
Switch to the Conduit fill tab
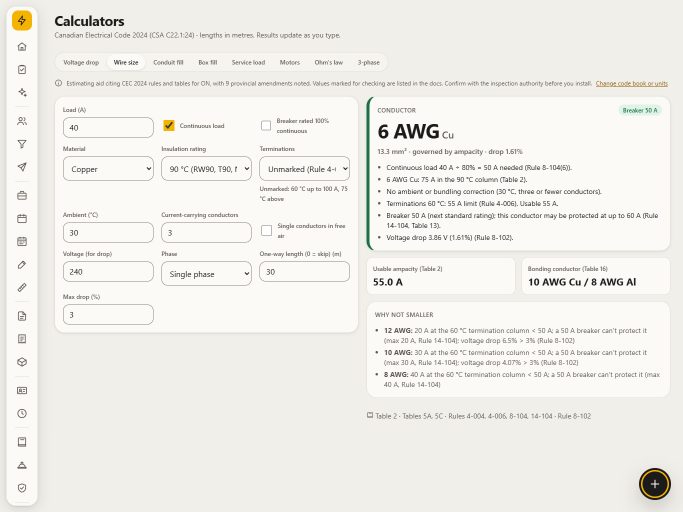tap(168, 62)
